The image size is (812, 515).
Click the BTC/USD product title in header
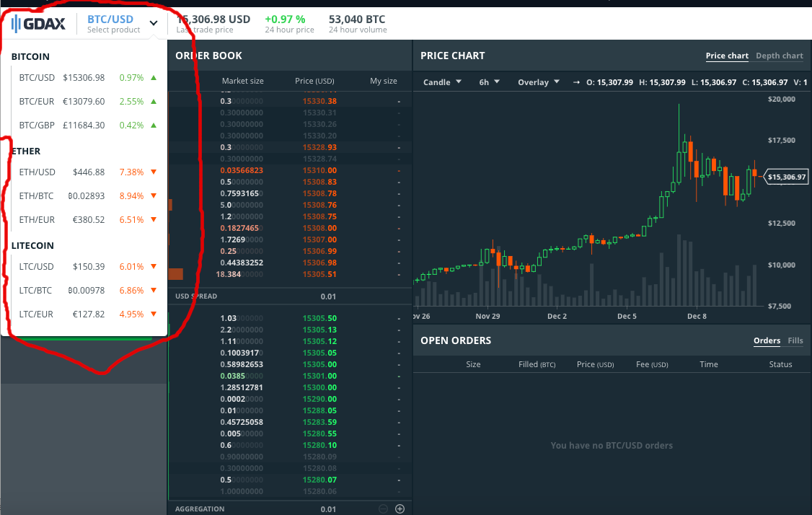[110, 19]
